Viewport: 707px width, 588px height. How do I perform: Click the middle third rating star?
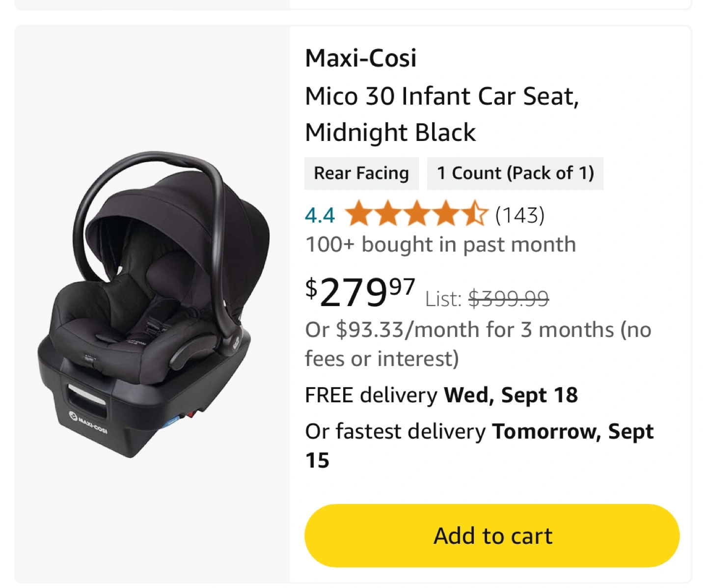(x=417, y=214)
